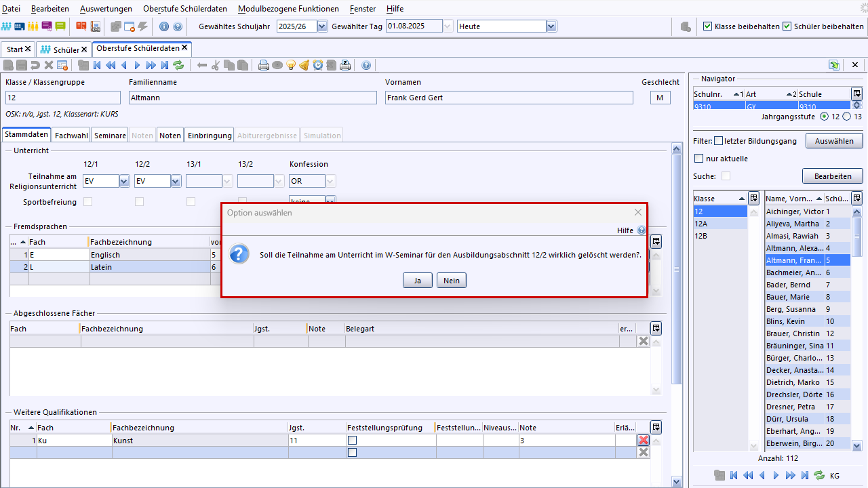Click the info icon in main toolbar
This screenshot has height=488, width=868.
(x=164, y=26)
